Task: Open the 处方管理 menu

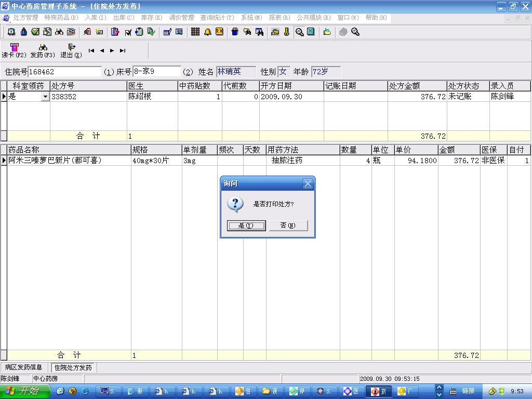Action: point(25,18)
